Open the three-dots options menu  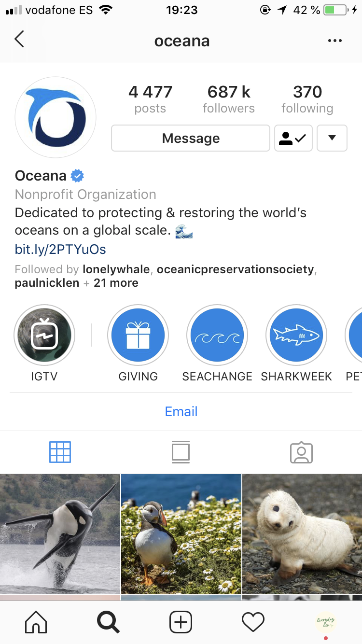334,41
